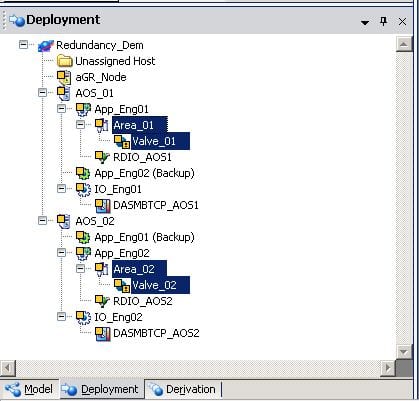Select the Valve_02 object icon

(122, 285)
